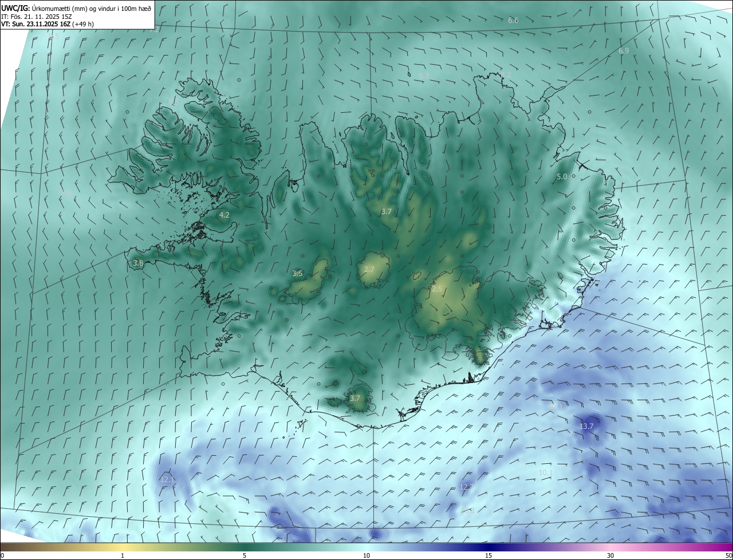Click the faint 7.2 value beside the title box
Screen dimensions: 733x560
(156, 29)
